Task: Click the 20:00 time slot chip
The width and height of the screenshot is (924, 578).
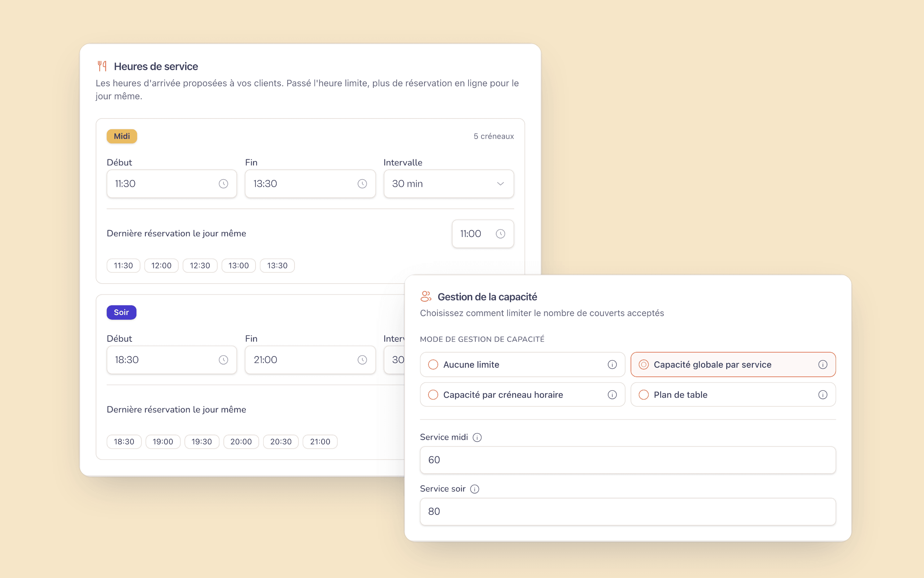Action: pos(241,441)
